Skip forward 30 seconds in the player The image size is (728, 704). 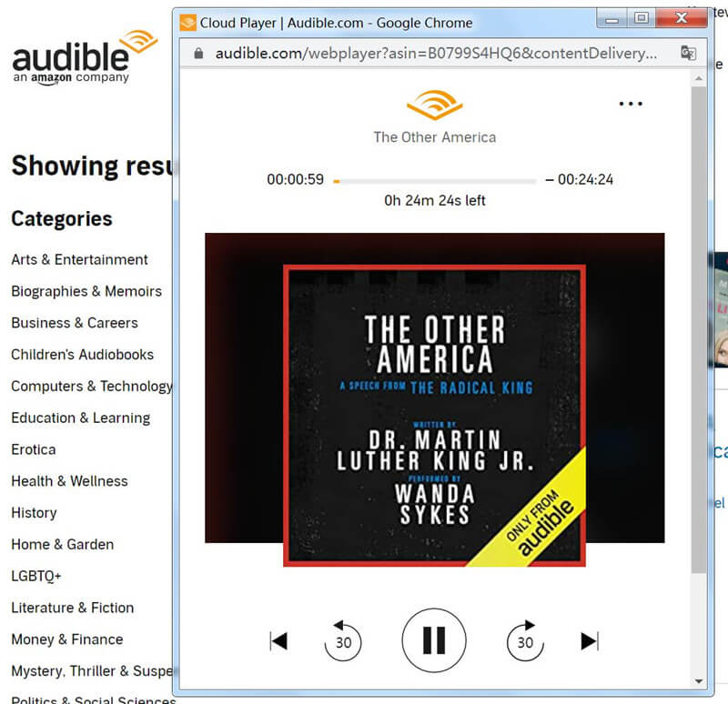point(525,641)
